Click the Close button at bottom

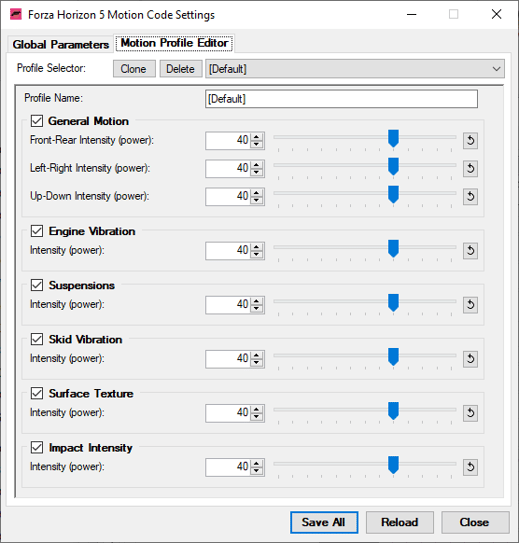coord(475,522)
